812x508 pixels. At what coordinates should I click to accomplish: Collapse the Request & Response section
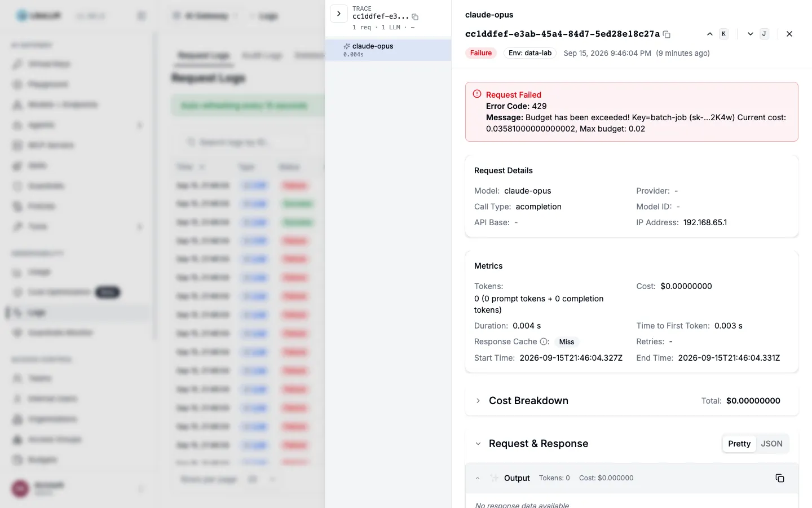pos(478,444)
